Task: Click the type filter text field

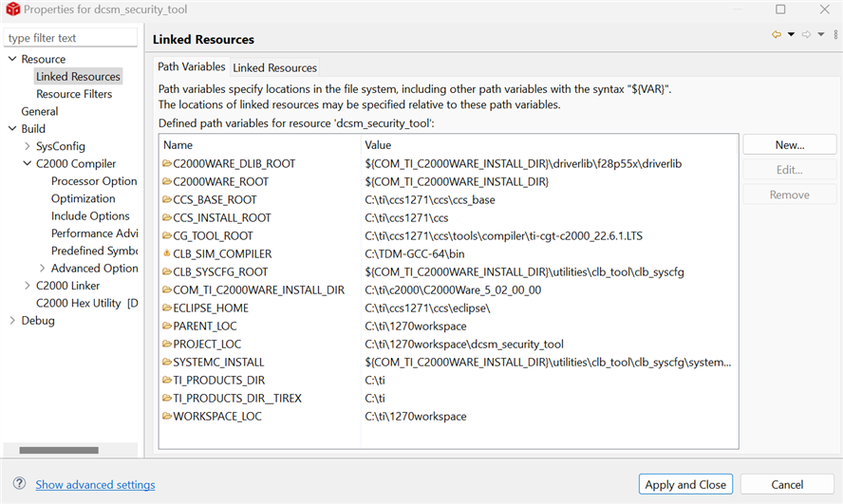Action: [x=70, y=38]
